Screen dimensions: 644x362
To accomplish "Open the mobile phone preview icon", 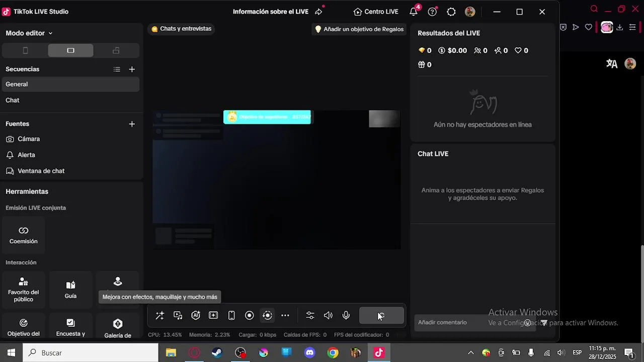I will coord(231,315).
